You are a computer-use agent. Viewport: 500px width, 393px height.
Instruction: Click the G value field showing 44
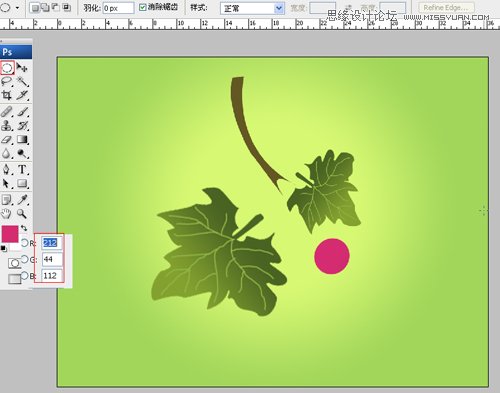tap(52, 259)
